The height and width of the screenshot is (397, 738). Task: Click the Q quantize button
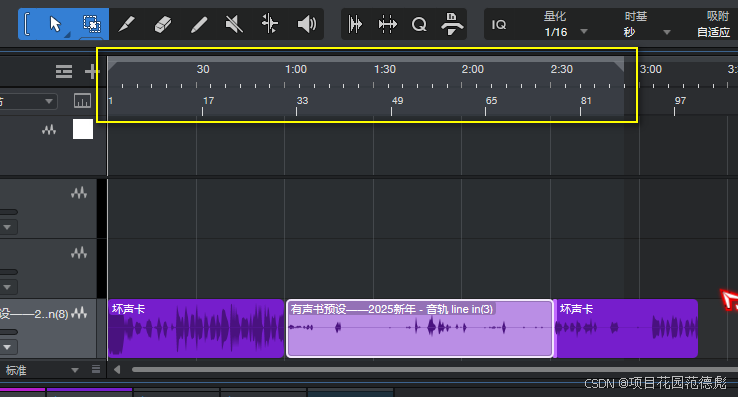pyautogui.click(x=419, y=24)
